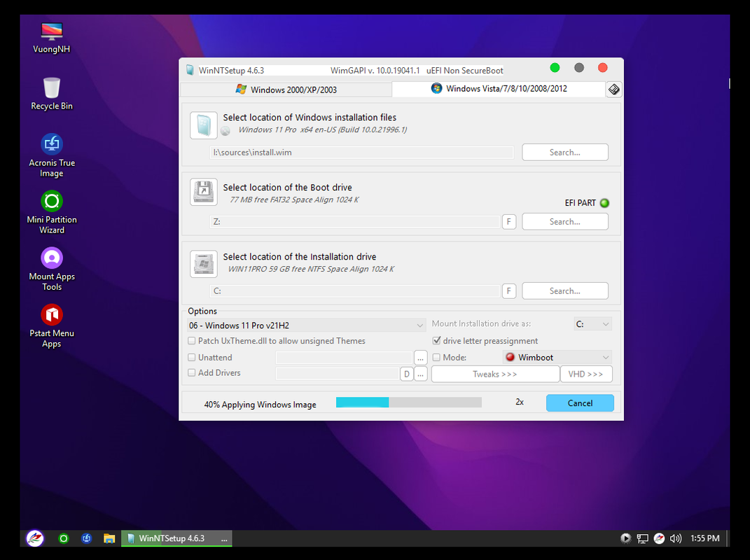
Task: Check the Add Drivers checkbox
Action: [x=191, y=372]
